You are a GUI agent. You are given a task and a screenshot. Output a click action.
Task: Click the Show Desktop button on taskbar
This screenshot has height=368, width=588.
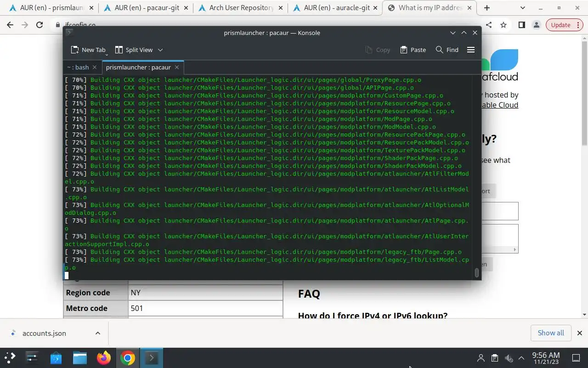(576, 358)
